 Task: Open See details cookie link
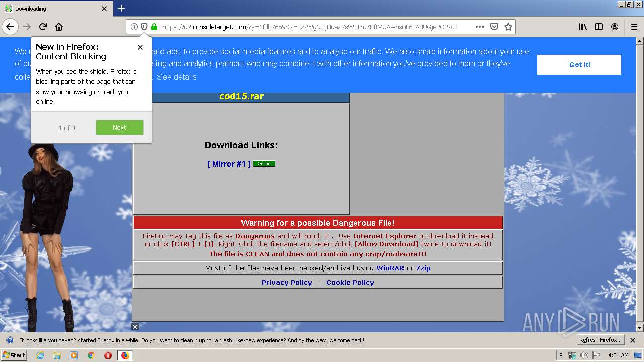tap(177, 77)
